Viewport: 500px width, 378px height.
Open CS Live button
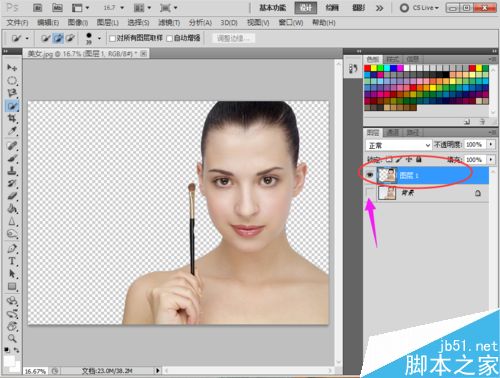pyautogui.click(x=419, y=8)
